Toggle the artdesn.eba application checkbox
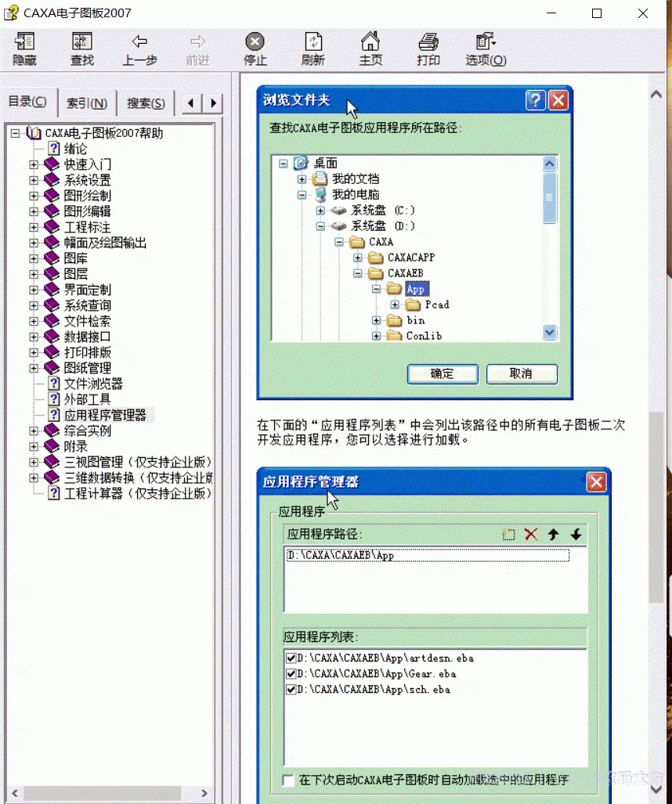 pyautogui.click(x=291, y=658)
